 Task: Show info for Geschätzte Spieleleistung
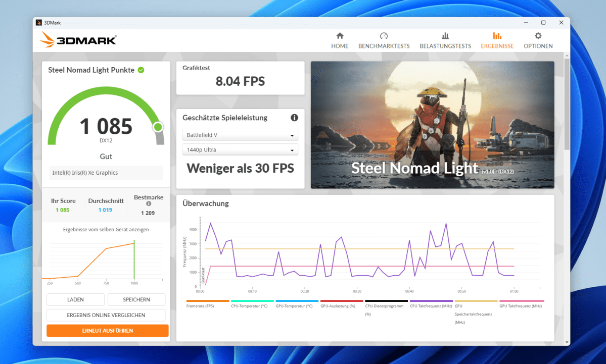click(x=295, y=118)
